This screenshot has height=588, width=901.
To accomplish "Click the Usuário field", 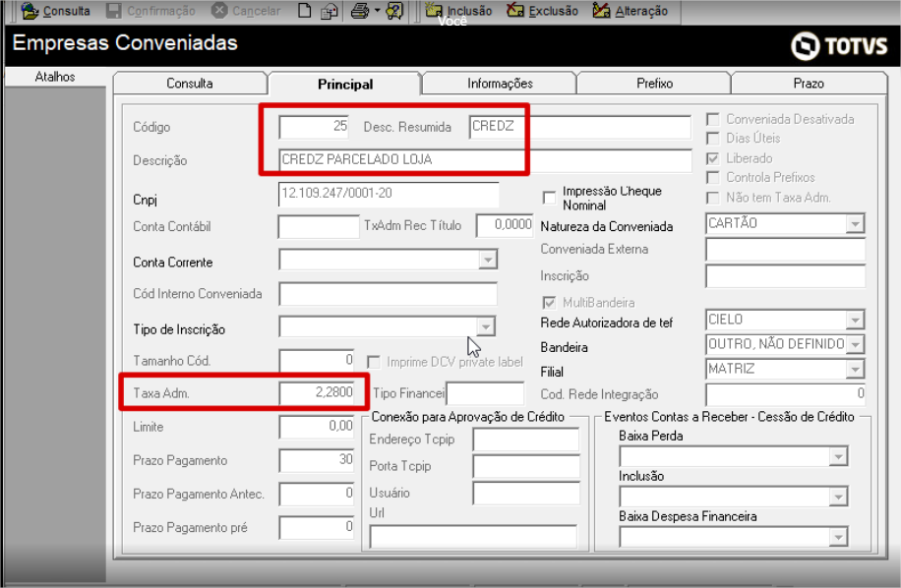I will tap(526, 494).
